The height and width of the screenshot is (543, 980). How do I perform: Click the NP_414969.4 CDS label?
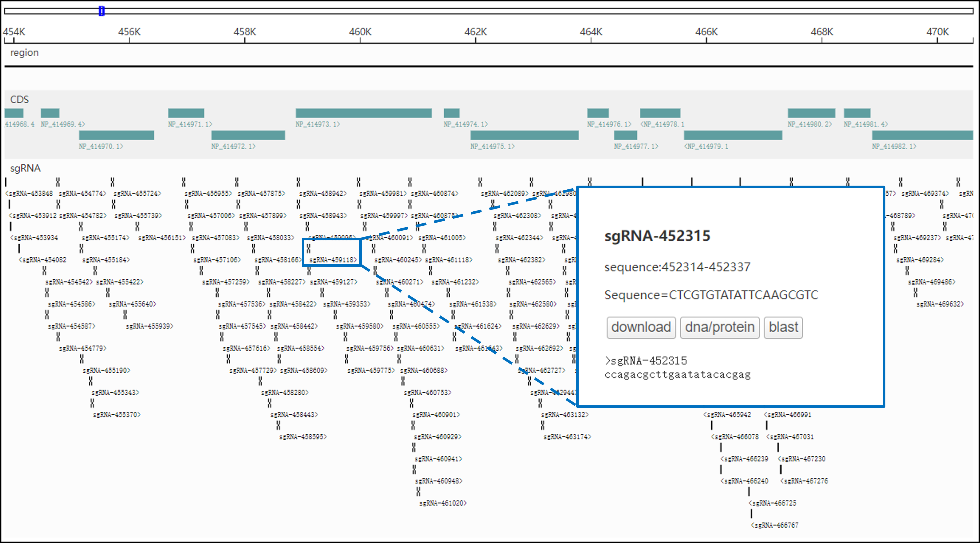tap(63, 124)
